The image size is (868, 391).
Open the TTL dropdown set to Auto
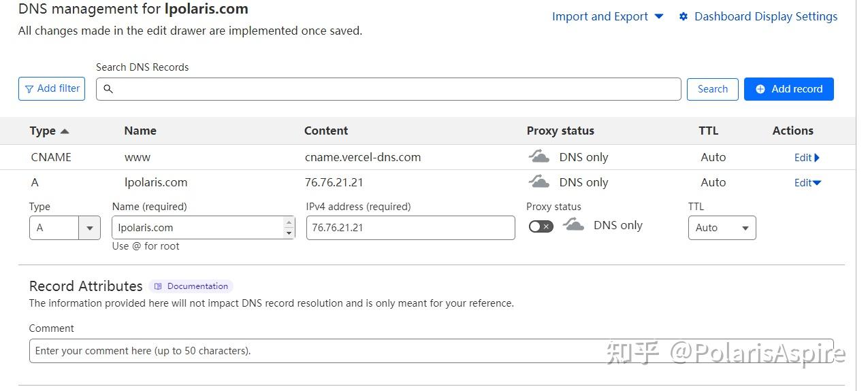pyautogui.click(x=722, y=228)
